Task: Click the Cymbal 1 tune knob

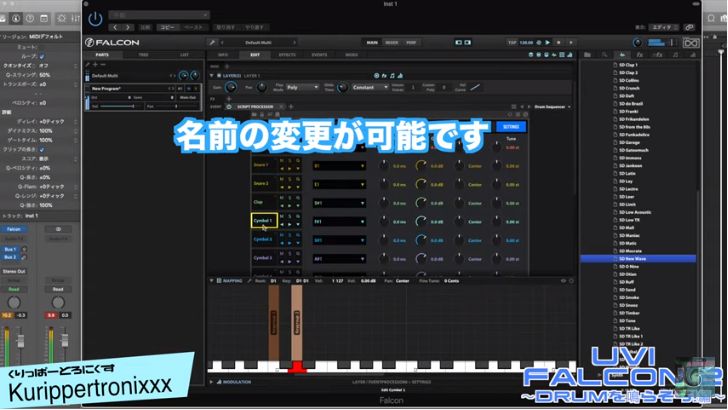Action: click(497, 221)
